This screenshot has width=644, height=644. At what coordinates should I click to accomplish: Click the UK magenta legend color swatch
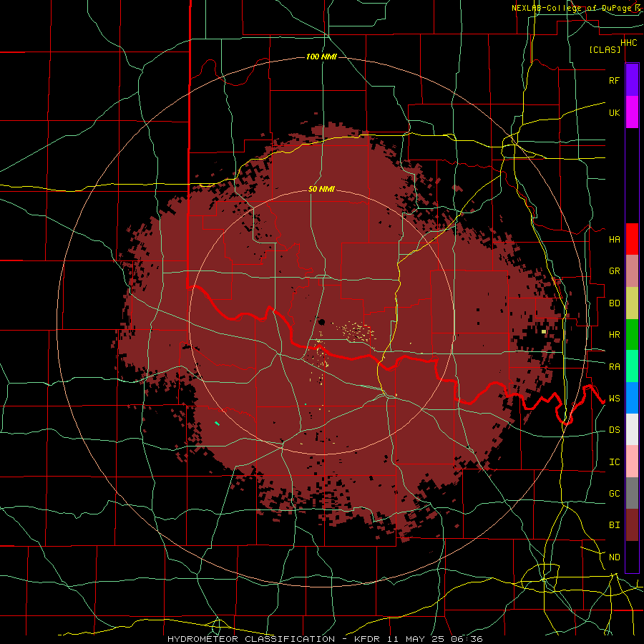coord(632,112)
